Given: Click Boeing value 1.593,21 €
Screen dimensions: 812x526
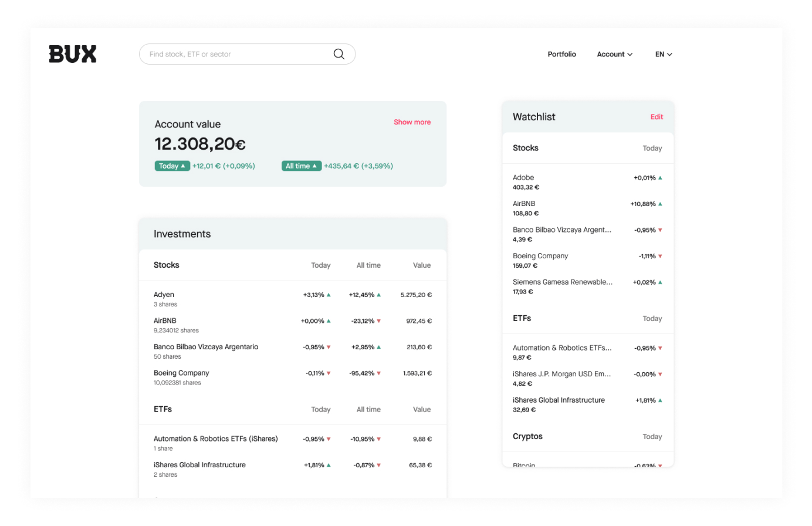Looking at the screenshot, I should 417,373.
